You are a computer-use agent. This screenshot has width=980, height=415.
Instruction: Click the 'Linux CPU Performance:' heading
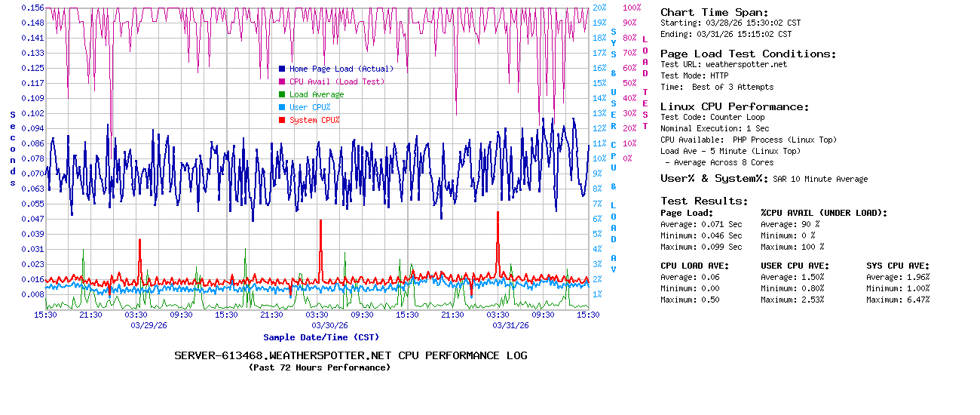[x=734, y=106]
